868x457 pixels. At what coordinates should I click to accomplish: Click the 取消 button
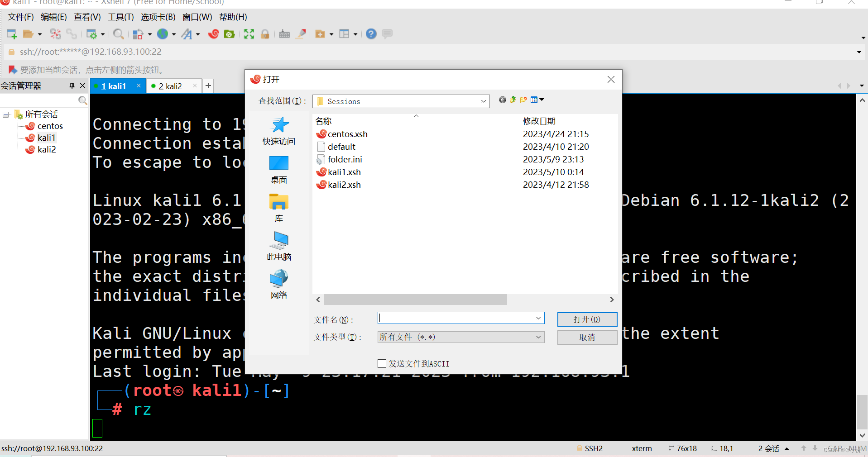[x=587, y=337]
